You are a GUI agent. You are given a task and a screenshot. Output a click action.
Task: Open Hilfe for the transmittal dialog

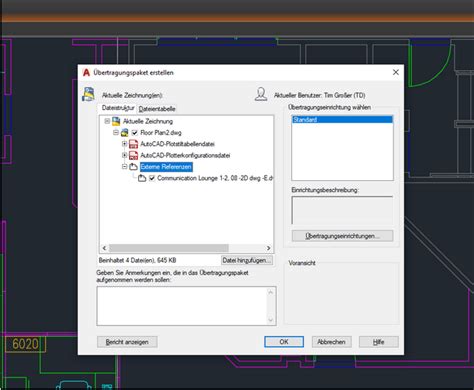[x=378, y=342]
